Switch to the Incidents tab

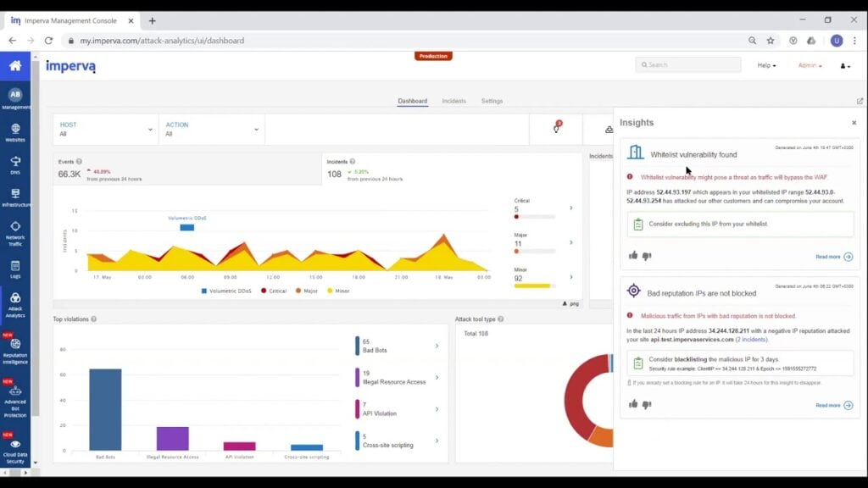pos(454,100)
